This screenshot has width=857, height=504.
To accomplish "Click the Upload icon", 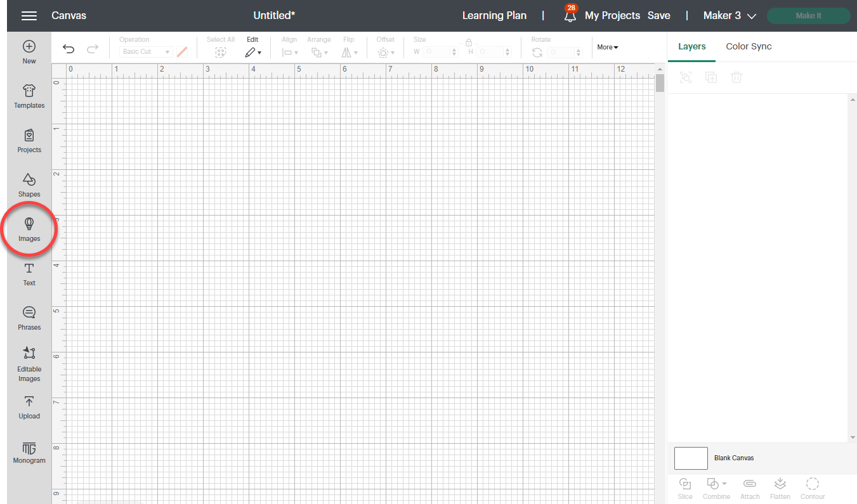I will coord(29,407).
